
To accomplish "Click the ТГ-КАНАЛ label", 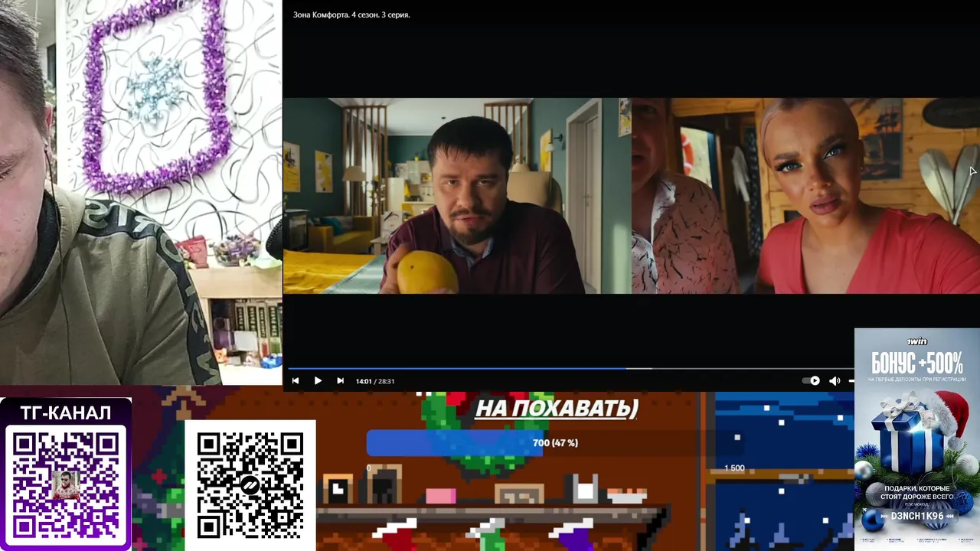I will point(66,413).
